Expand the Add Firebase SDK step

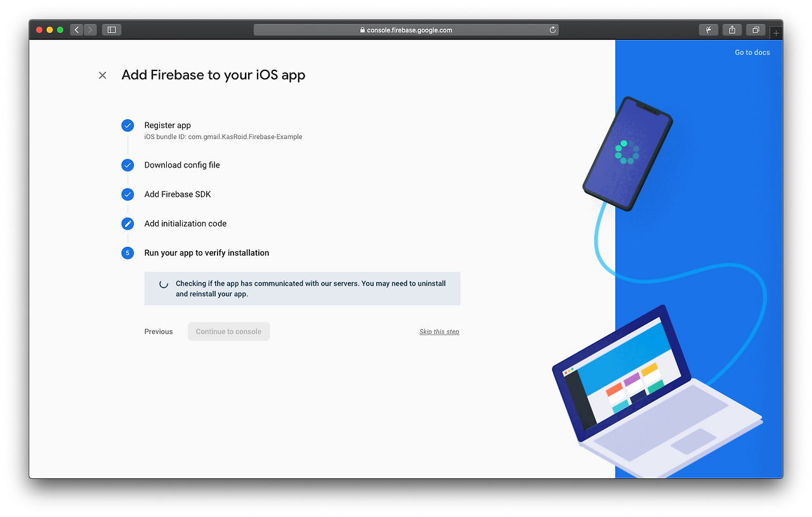pyautogui.click(x=178, y=194)
